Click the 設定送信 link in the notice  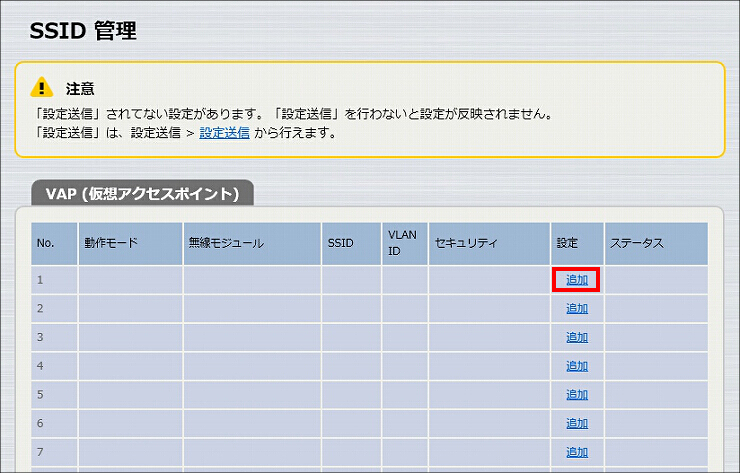click(x=224, y=133)
